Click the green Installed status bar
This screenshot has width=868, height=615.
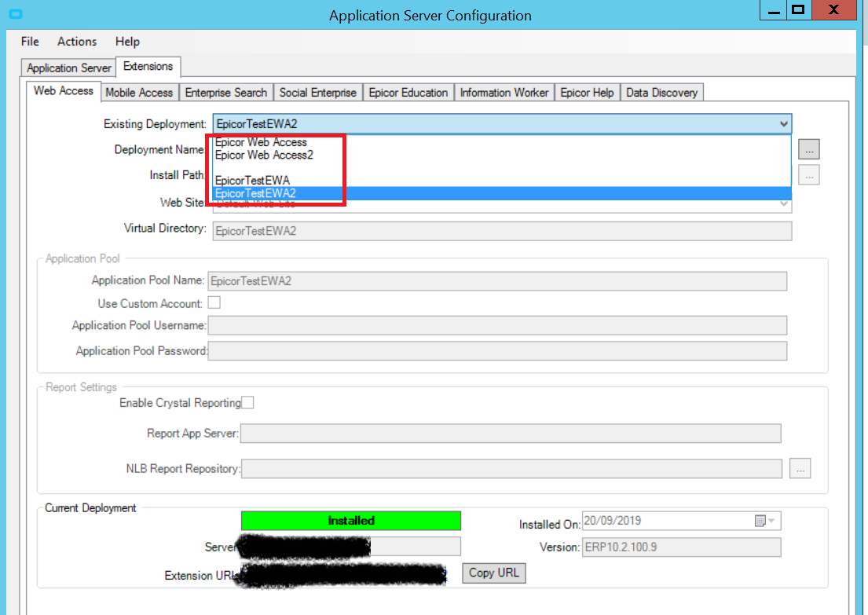pos(351,521)
